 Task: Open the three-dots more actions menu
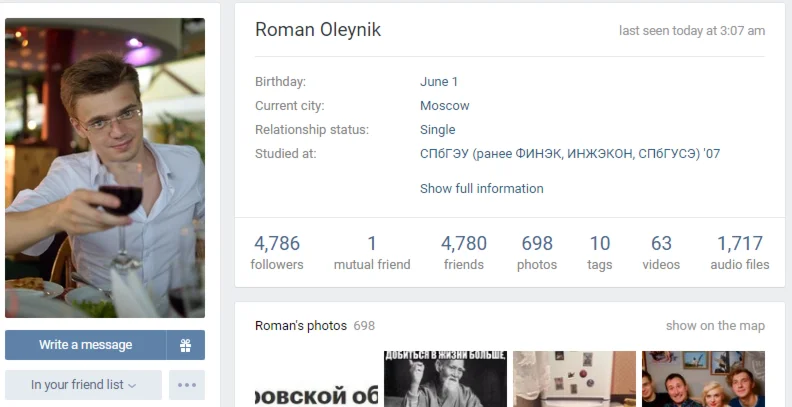point(187,385)
